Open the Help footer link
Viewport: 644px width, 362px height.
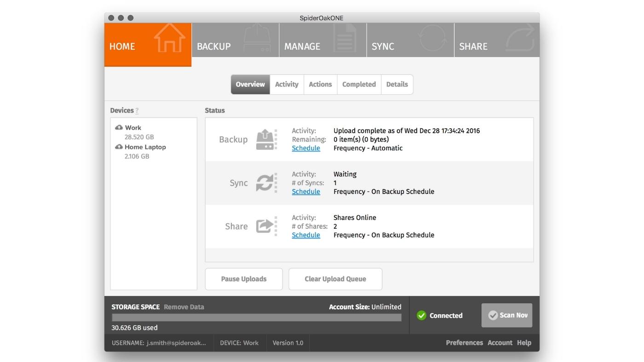click(524, 343)
